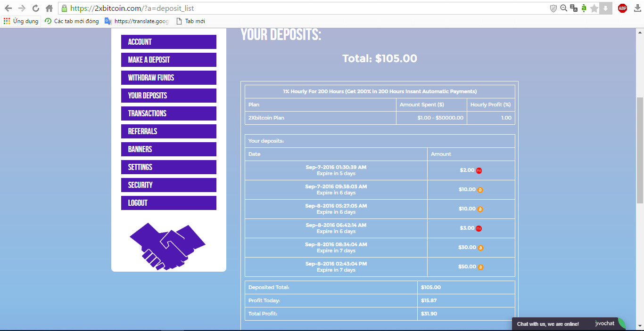Open the browser home page icon
The image size is (644, 331).
click(49, 8)
